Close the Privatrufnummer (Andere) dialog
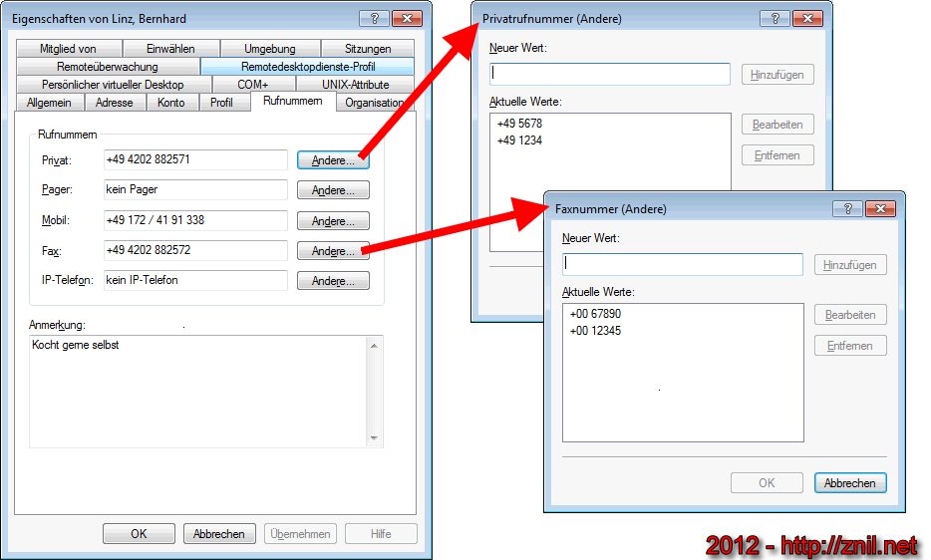This screenshot has height=560, width=931. [x=807, y=18]
